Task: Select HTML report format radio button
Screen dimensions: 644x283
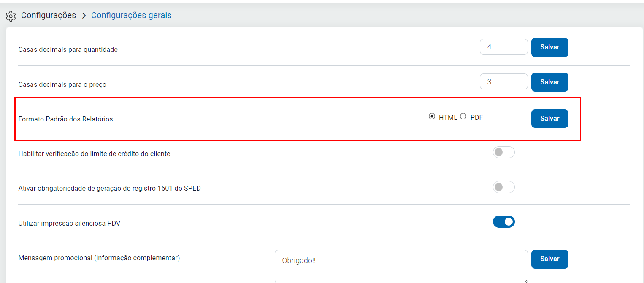Action: click(x=432, y=117)
